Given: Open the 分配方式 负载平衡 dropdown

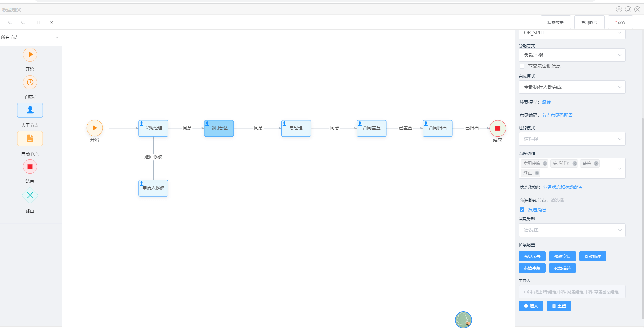Looking at the screenshot, I should pos(572,55).
